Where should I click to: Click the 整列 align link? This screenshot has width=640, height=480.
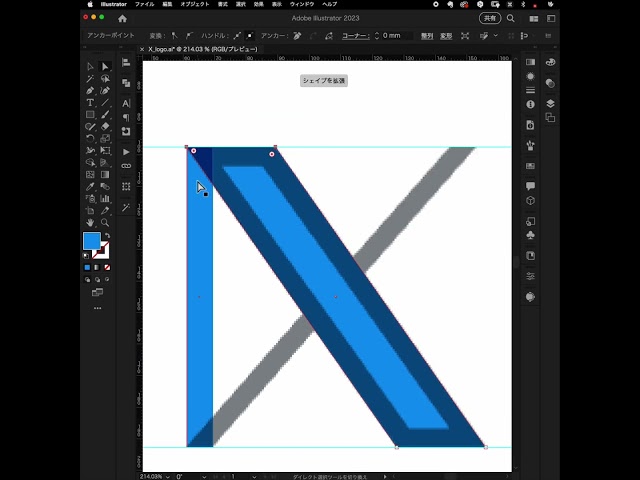coord(427,36)
